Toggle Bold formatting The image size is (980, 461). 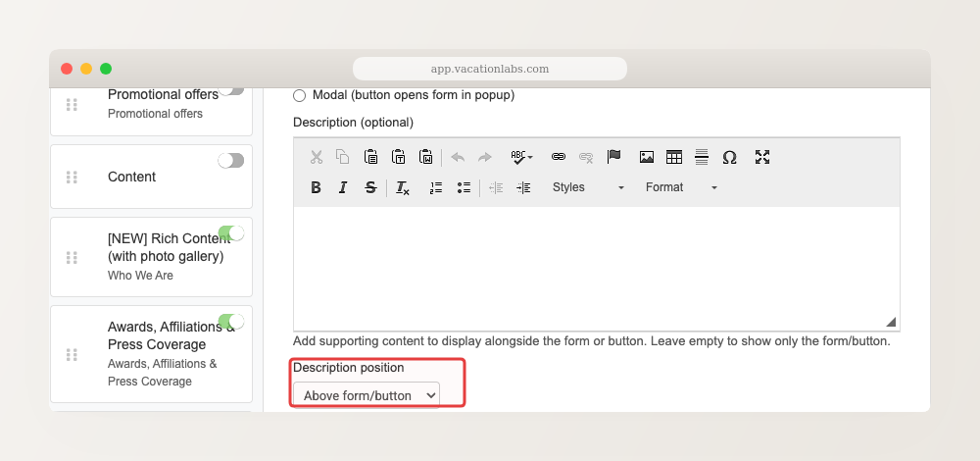point(317,187)
